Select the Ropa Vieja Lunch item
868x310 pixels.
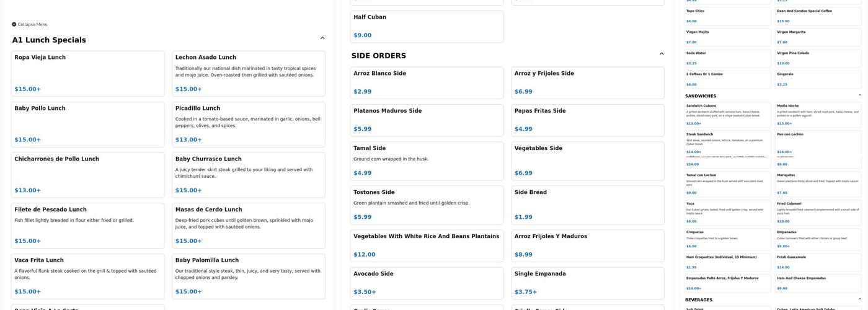(87, 73)
